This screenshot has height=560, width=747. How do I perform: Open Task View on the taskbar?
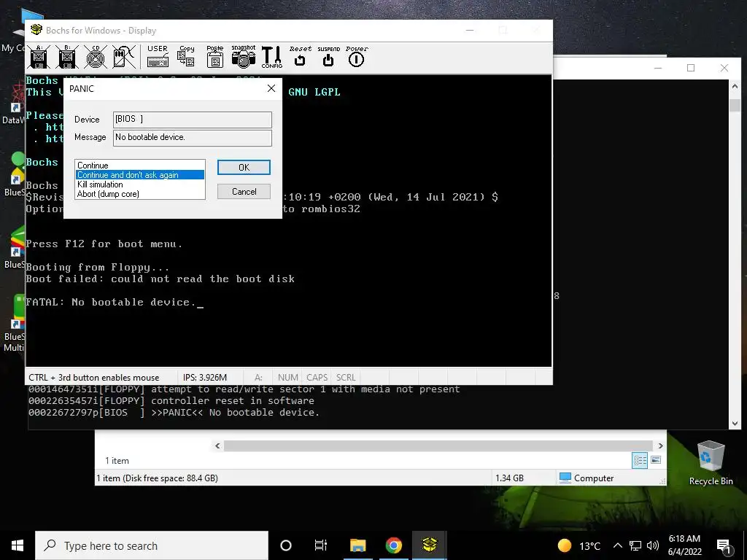(x=321, y=545)
